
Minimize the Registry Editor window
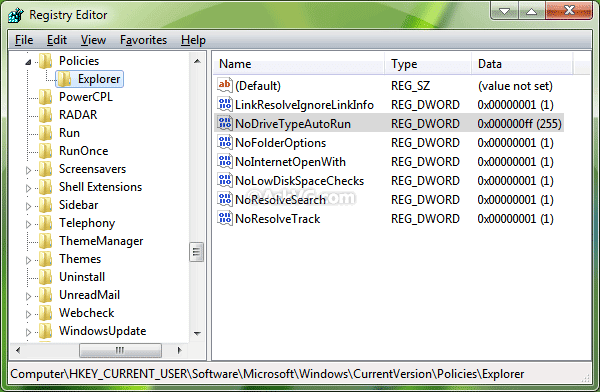pos(504,11)
